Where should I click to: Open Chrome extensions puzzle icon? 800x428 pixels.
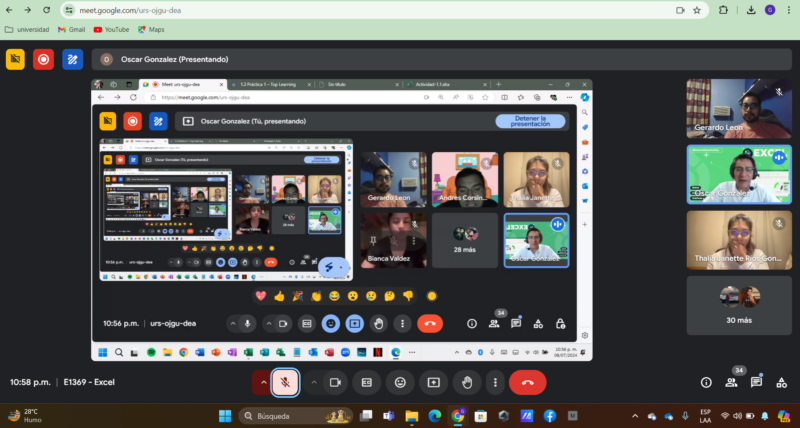pos(723,10)
